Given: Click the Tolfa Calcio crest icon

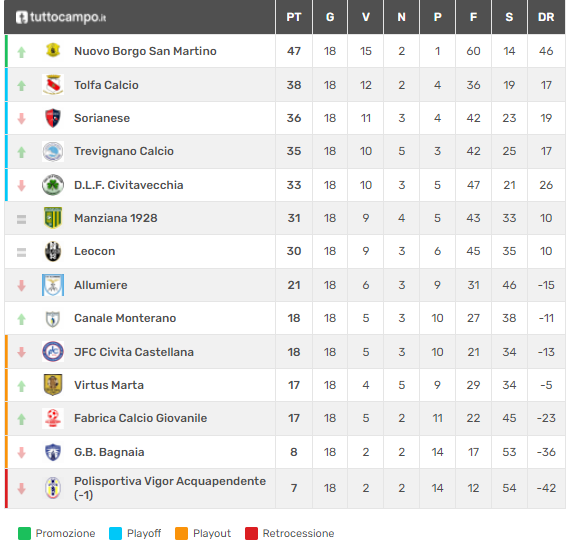Looking at the screenshot, I should point(53,84).
